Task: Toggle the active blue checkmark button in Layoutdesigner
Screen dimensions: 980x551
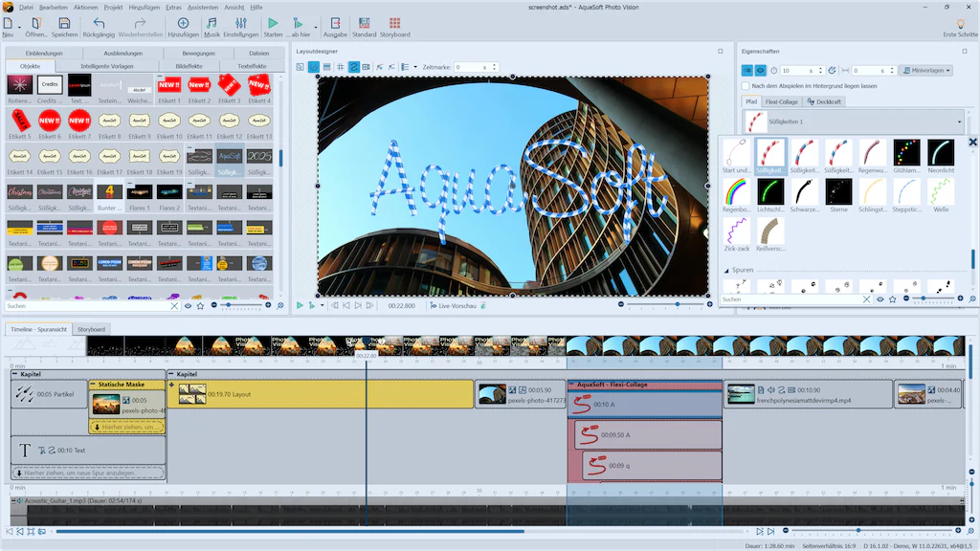Action: [x=314, y=67]
